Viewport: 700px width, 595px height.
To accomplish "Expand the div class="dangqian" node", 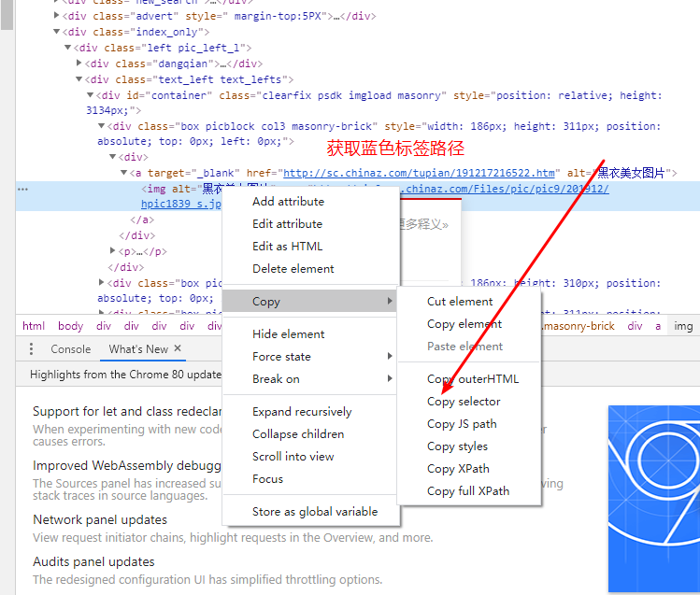I will (x=79, y=64).
